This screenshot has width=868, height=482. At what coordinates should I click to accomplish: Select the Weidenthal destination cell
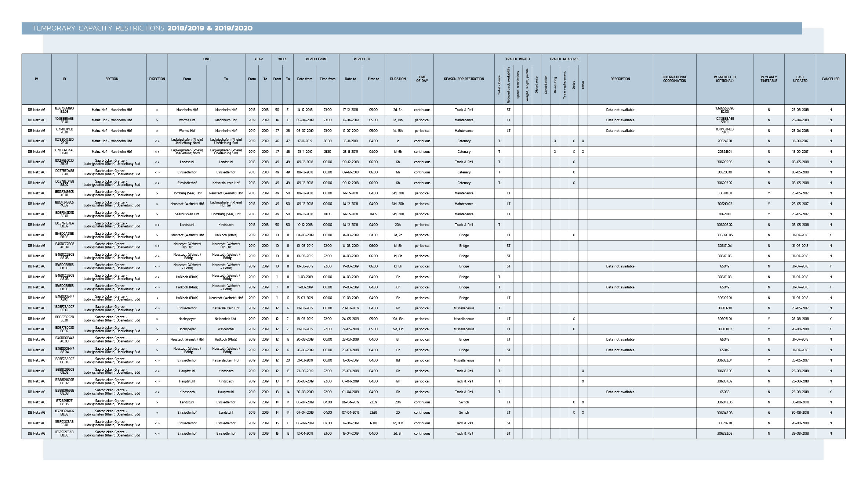pos(226,329)
